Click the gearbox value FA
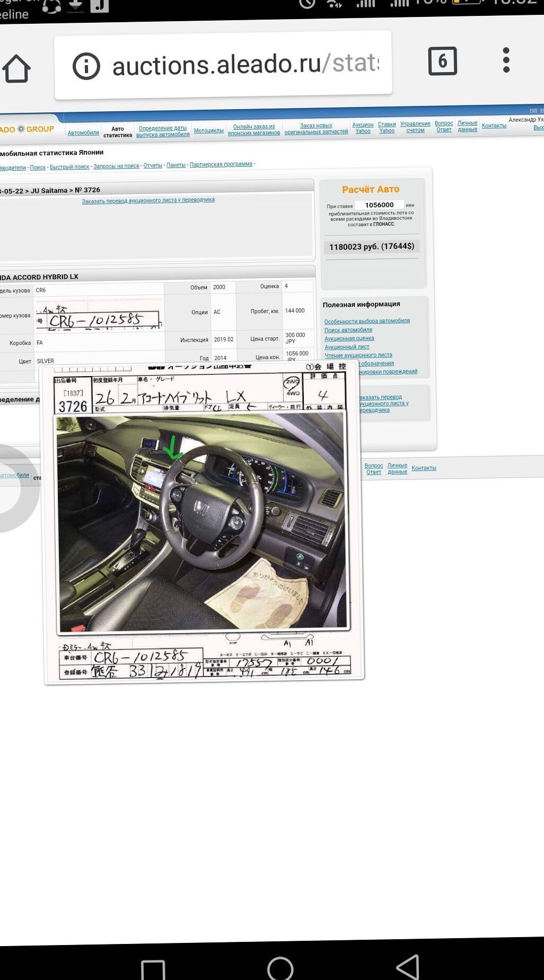The image size is (544, 980). [40, 343]
